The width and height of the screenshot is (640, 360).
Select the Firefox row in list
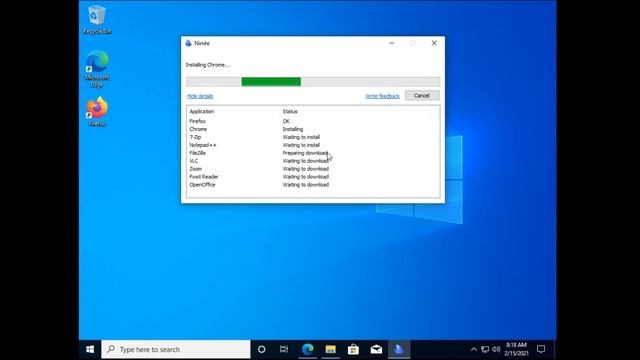coord(313,121)
